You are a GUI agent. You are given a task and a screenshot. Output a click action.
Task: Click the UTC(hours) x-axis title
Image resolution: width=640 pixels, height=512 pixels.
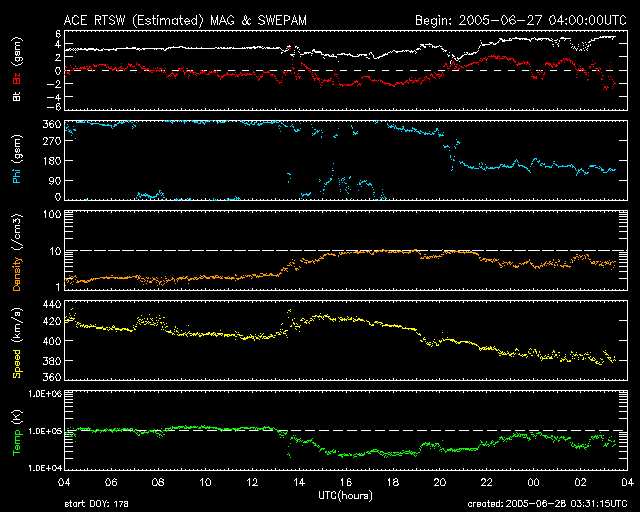tap(345, 496)
